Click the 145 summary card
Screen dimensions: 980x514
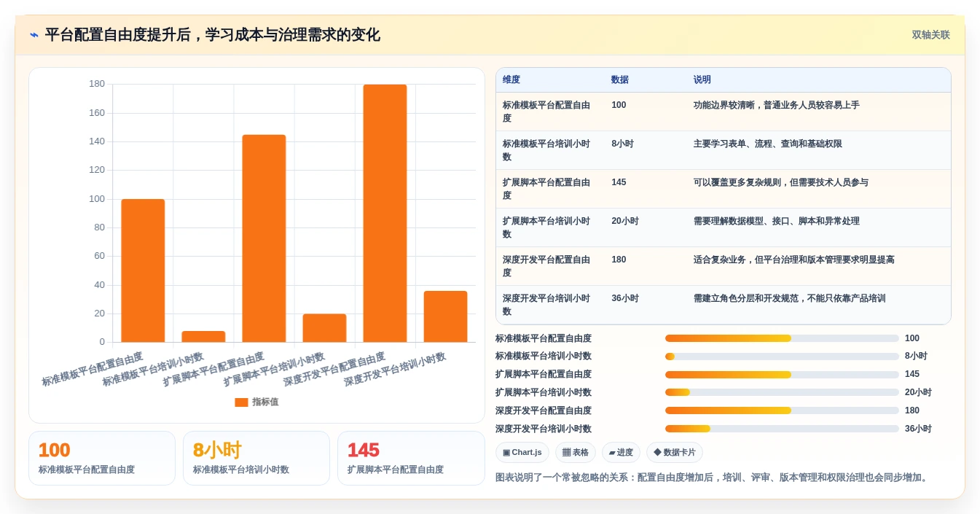(x=411, y=458)
